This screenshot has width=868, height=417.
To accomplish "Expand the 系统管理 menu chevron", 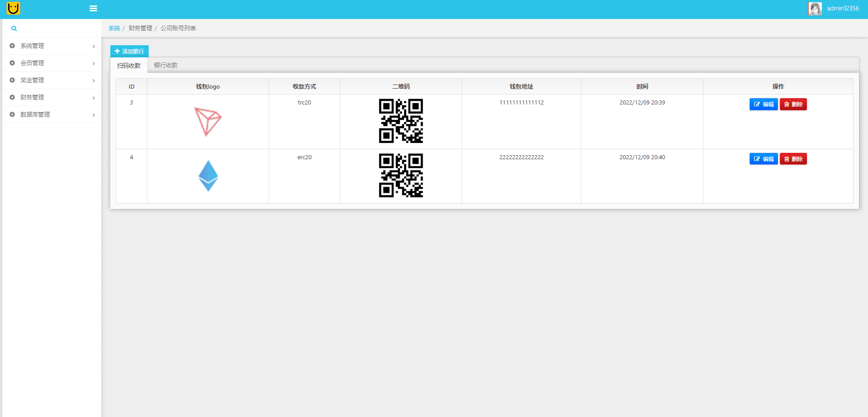I will [94, 46].
